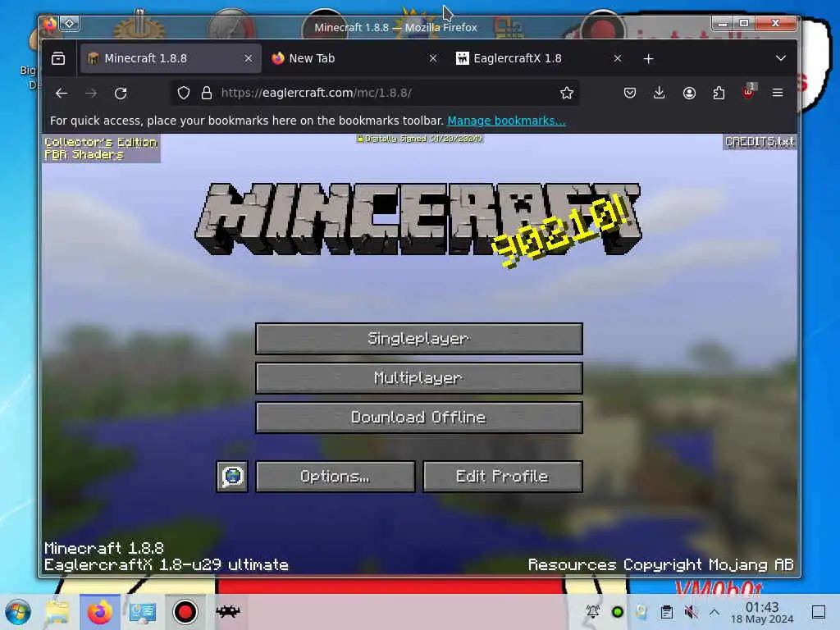Reload the current page
The image size is (840, 630).
point(121,94)
